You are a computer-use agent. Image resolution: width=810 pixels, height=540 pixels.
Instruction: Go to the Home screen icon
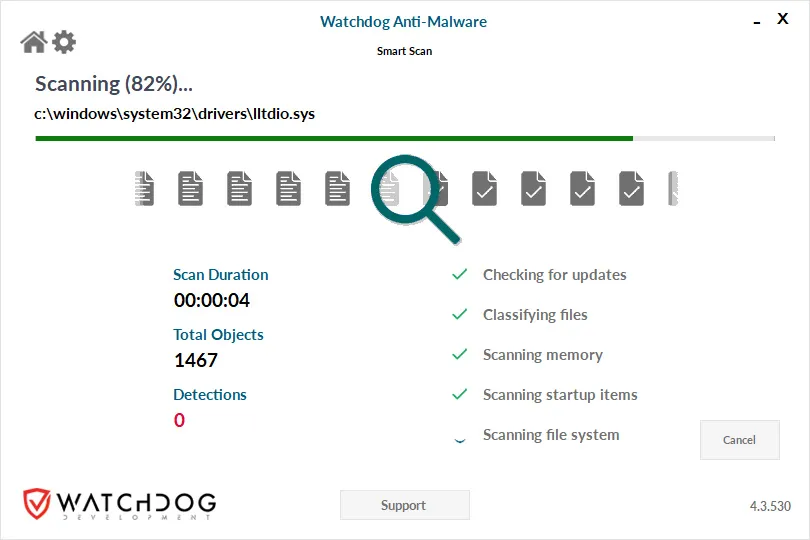pos(34,42)
